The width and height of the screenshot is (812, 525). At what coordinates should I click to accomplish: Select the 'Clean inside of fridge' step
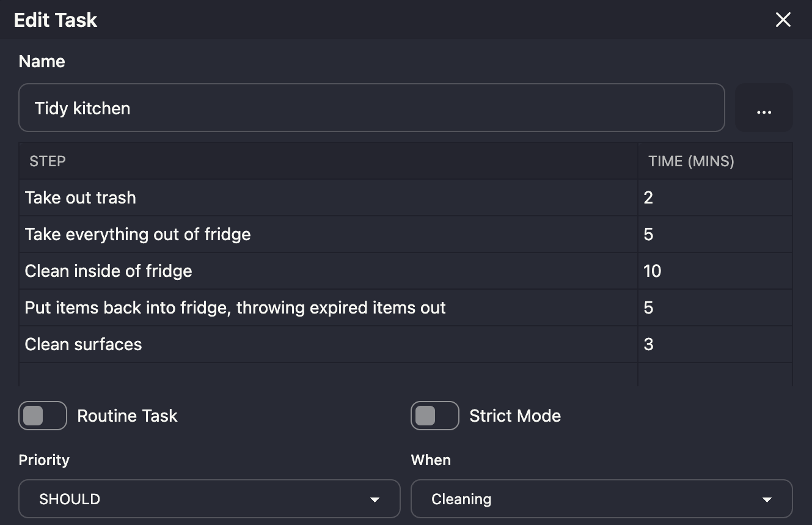pyautogui.click(x=328, y=271)
